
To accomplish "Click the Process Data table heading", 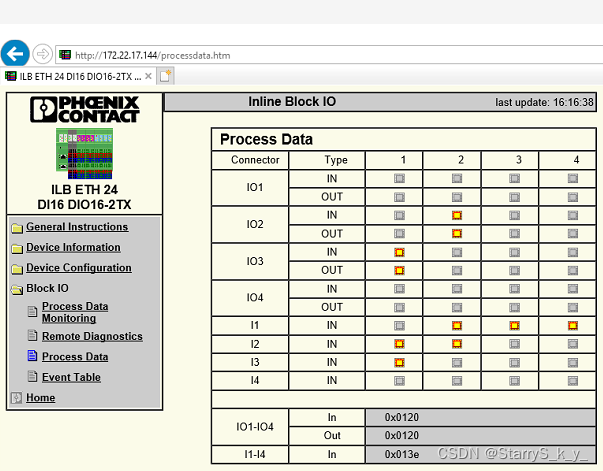I will (x=266, y=139).
